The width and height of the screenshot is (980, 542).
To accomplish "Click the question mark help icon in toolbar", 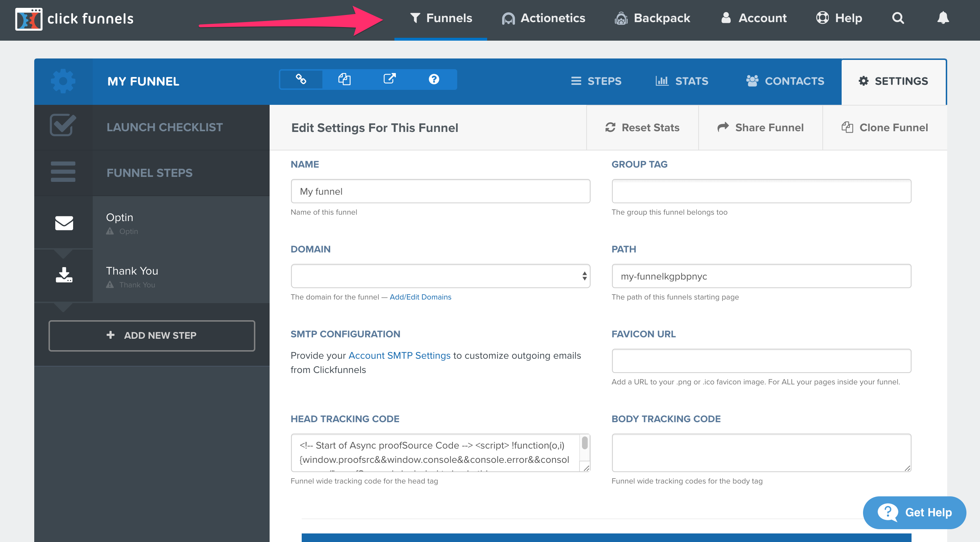I will point(434,79).
